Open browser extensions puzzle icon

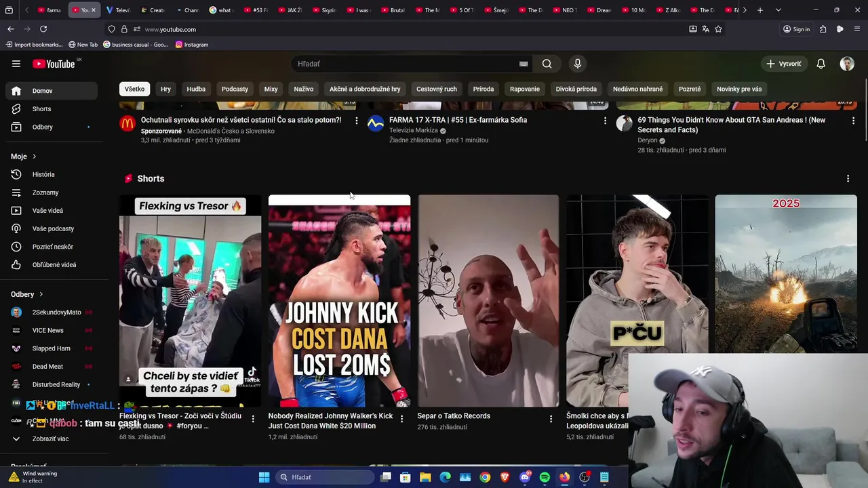tap(823, 29)
